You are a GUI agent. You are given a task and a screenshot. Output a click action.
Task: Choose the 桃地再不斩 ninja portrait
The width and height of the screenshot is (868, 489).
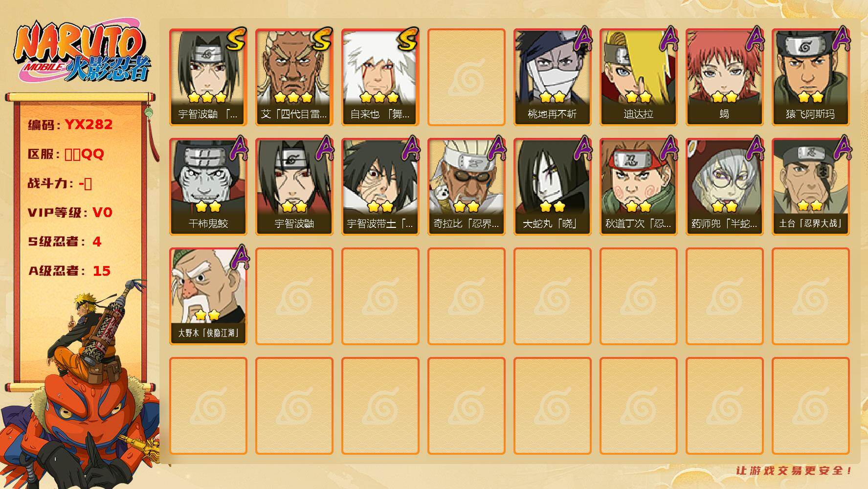coord(552,77)
